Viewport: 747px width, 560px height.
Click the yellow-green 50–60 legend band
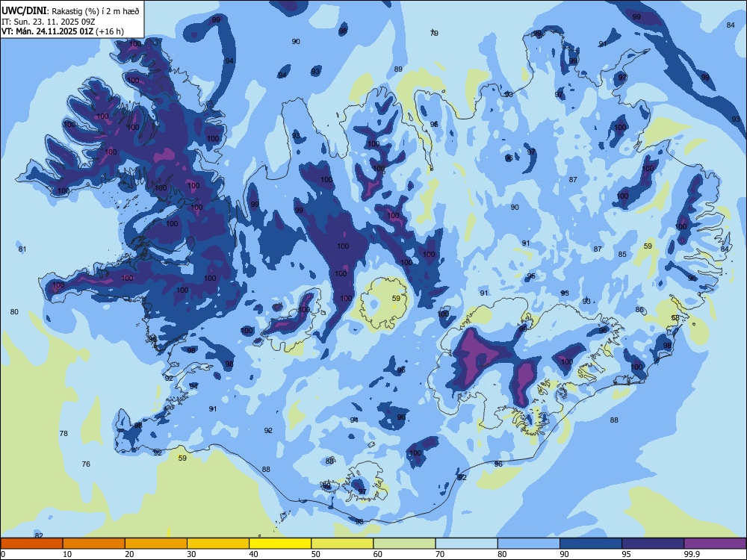[x=343, y=544]
